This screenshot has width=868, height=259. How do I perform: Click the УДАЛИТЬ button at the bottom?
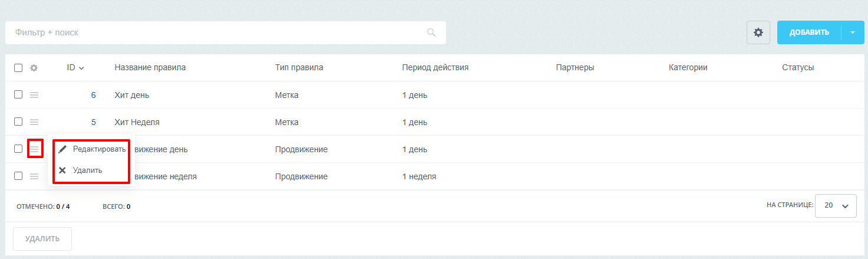pyautogui.click(x=42, y=239)
